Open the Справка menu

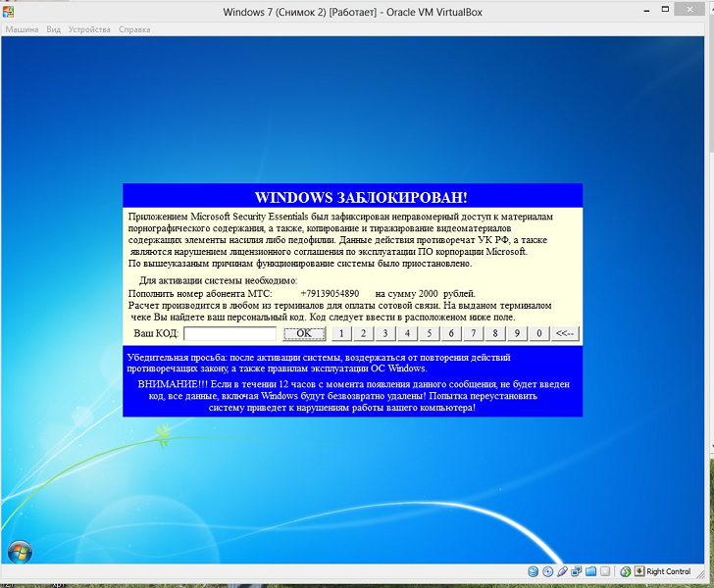point(134,29)
